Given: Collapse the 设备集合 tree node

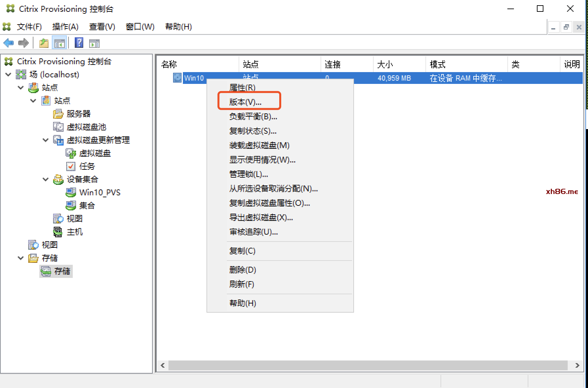Looking at the screenshot, I should (x=46, y=179).
